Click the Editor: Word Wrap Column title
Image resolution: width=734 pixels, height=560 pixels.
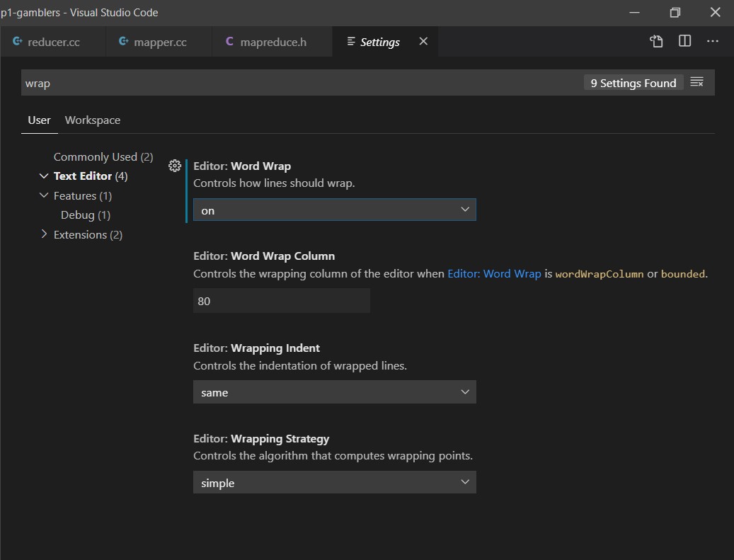(264, 256)
